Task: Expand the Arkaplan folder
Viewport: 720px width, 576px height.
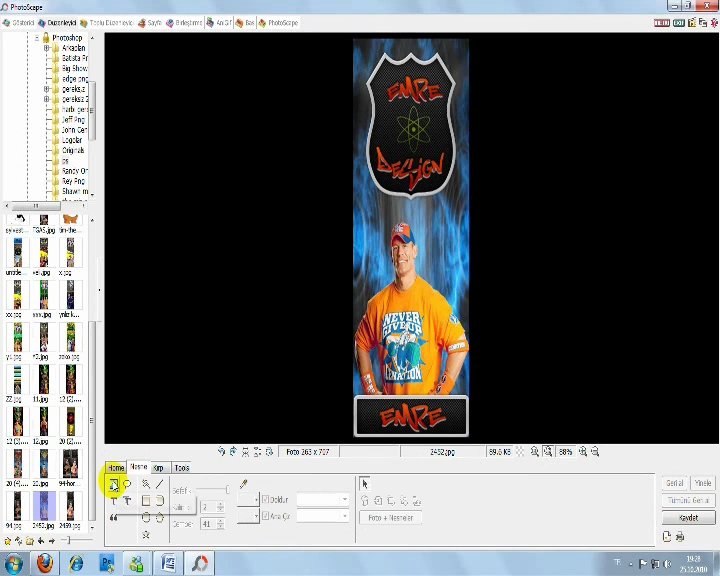Action: coord(46,48)
